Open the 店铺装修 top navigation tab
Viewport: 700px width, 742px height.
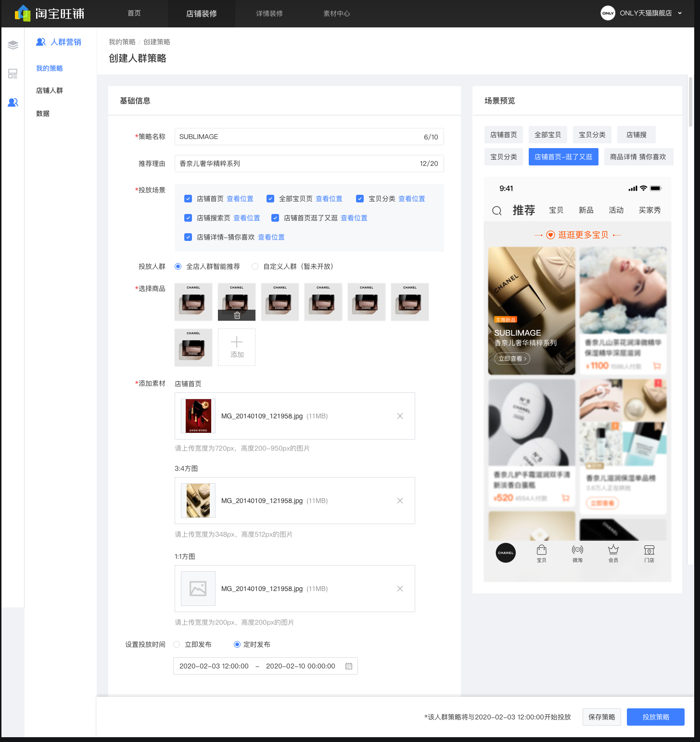coord(202,13)
